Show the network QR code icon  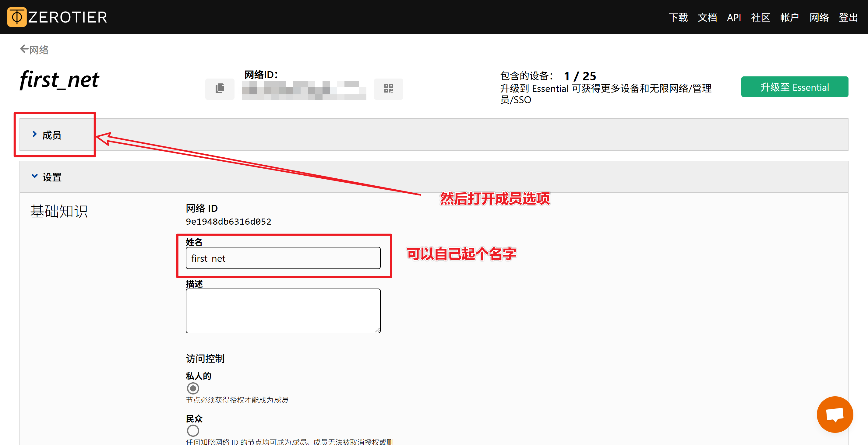[x=389, y=89]
